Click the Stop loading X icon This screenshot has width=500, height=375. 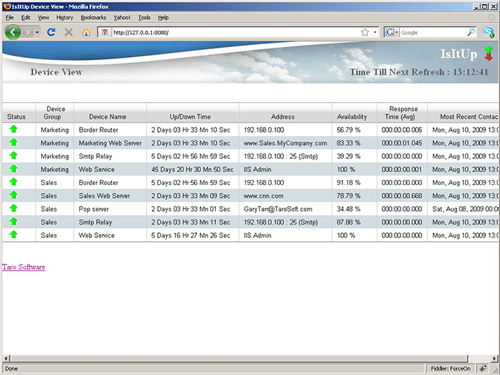click(x=69, y=32)
